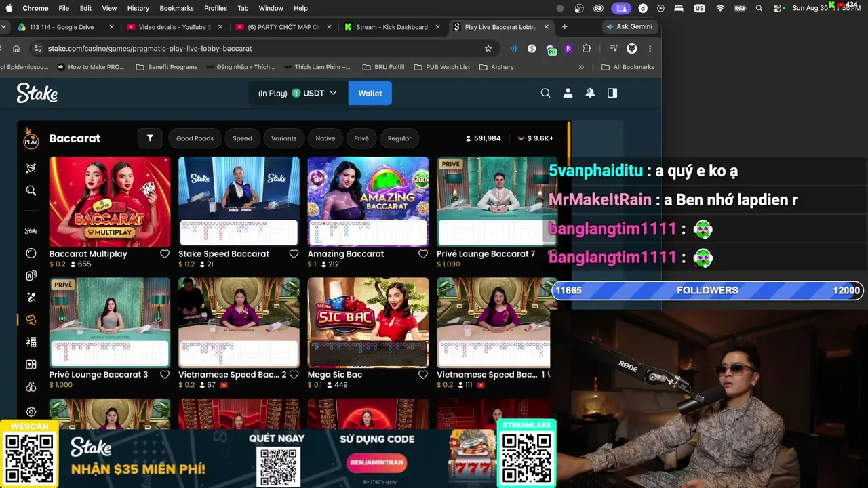Open the Chrome menu in the menu bar

click(x=35, y=8)
